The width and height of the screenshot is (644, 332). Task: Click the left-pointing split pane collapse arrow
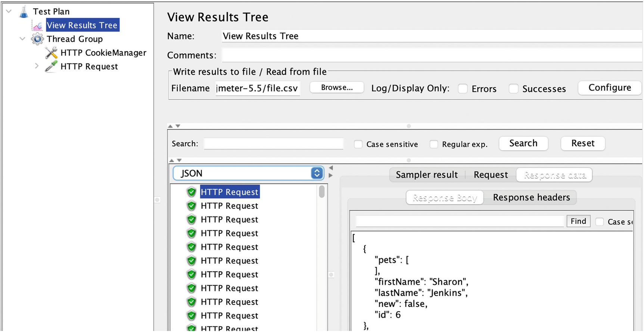(331, 168)
